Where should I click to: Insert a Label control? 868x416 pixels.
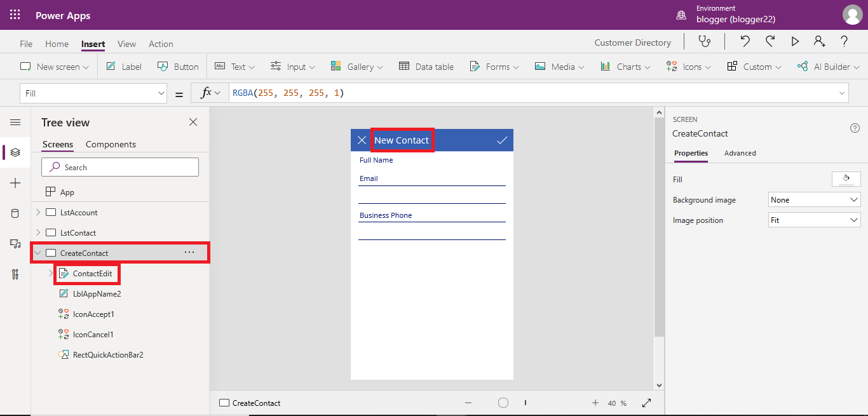124,67
